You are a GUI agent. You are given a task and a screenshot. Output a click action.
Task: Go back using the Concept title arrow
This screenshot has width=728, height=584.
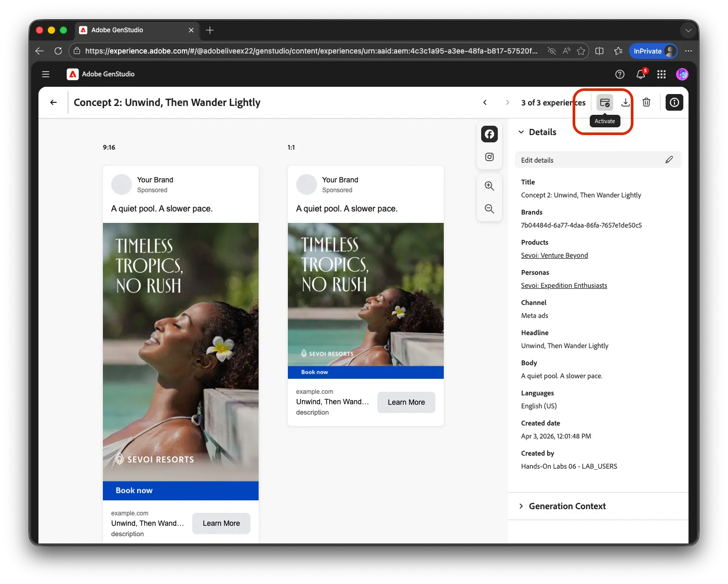[x=54, y=102]
